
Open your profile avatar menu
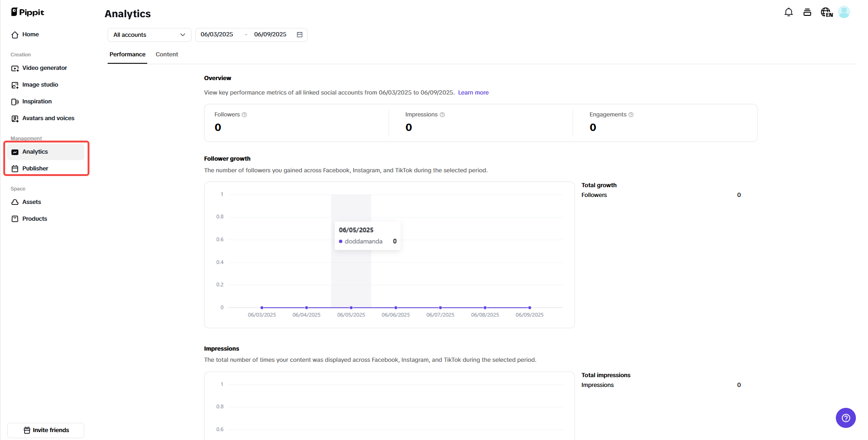coord(844,12)
